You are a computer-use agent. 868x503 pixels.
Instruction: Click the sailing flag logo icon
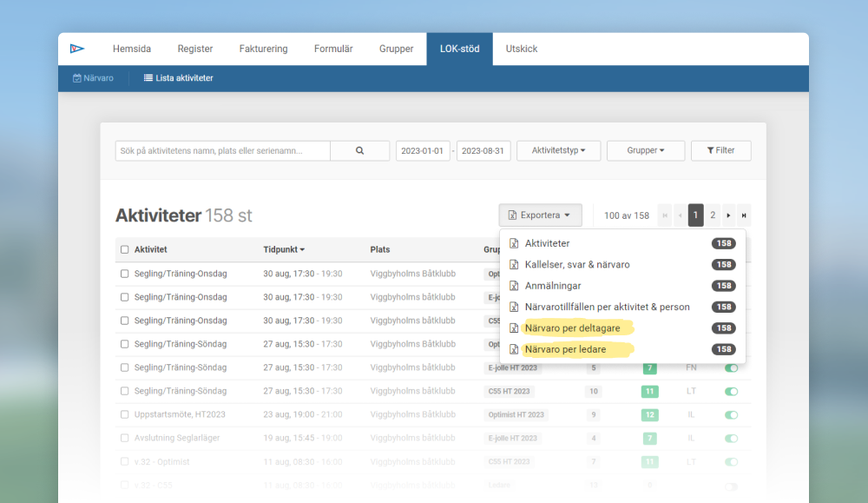[77, 49]
